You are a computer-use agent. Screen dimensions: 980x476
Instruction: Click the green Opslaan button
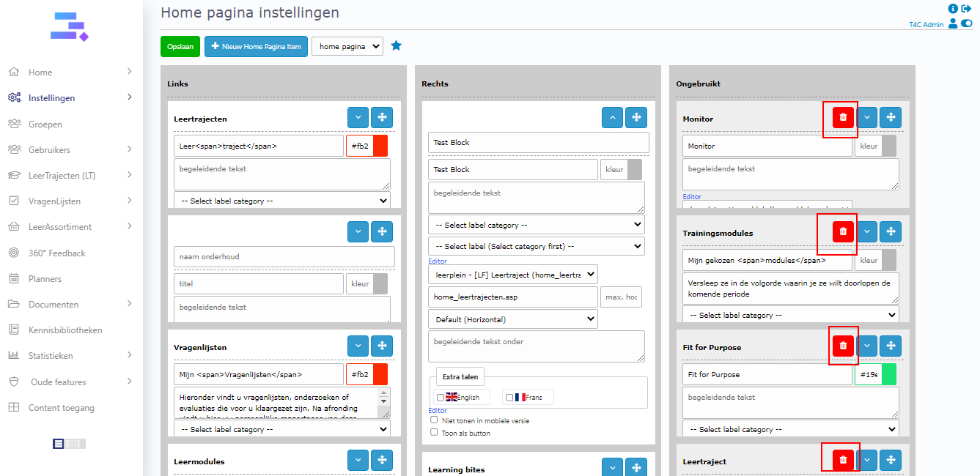tap(180, 46)
